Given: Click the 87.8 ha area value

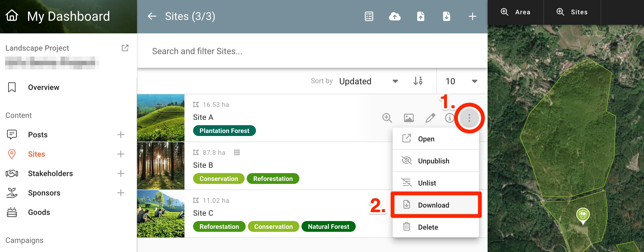Looking at the screenshot, I should (x=214, y=152).
